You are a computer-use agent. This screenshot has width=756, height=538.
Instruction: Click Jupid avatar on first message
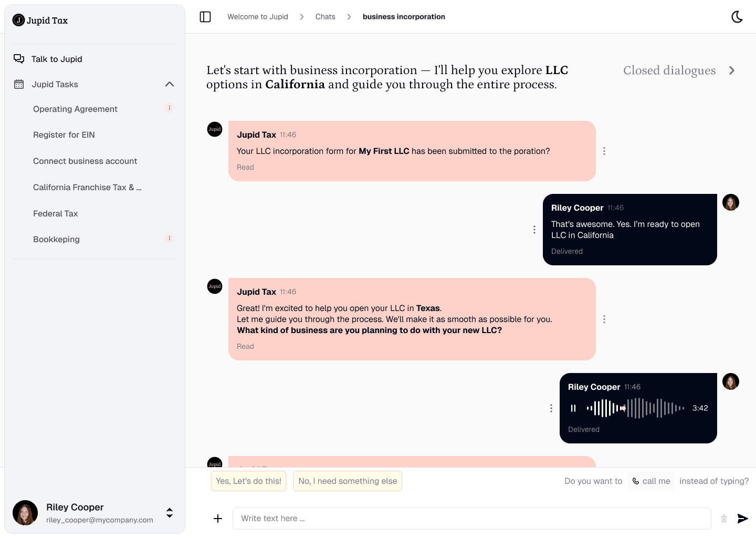point(215,129)
